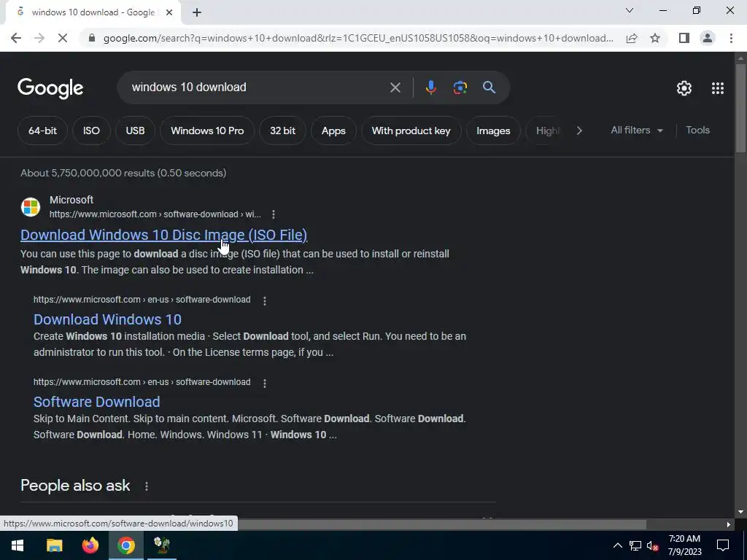
Task: Open a new browser tab
Action: point(197,13)
